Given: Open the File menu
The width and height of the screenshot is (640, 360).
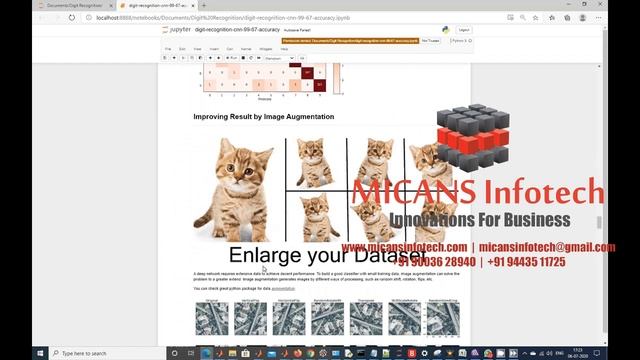Looking at the screenshot, I should pos(168,49).
